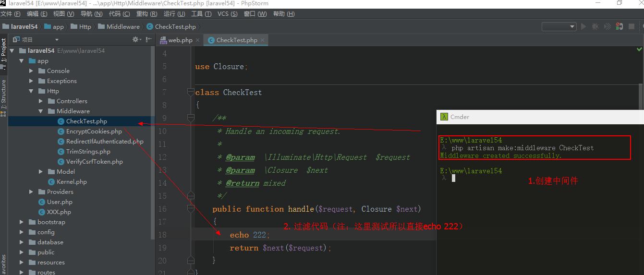Expand the Controllers folder
The width and height of the screenshot is (644, 275).
coord(41,101)
